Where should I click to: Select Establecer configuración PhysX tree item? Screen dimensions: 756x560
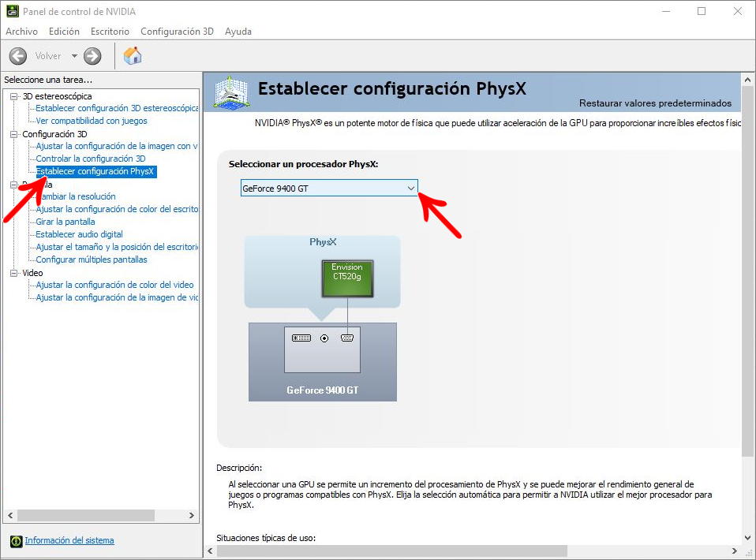pyautogui.click(x=96, y=171)
